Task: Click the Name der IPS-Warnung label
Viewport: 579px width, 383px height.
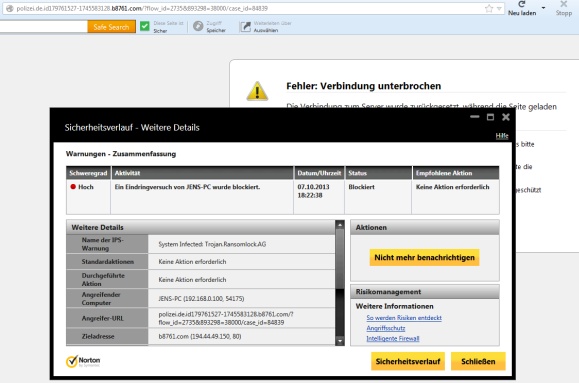Action: (103, 244)
